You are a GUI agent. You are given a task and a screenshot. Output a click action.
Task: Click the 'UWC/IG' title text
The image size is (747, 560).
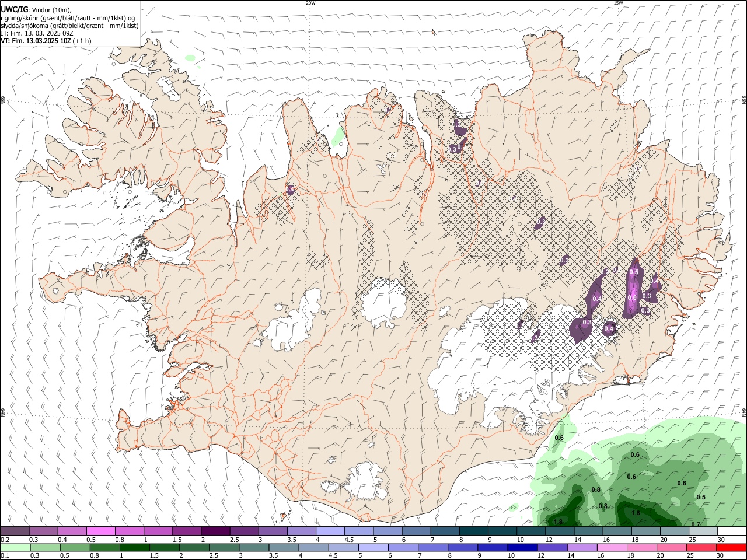[14, 9]
